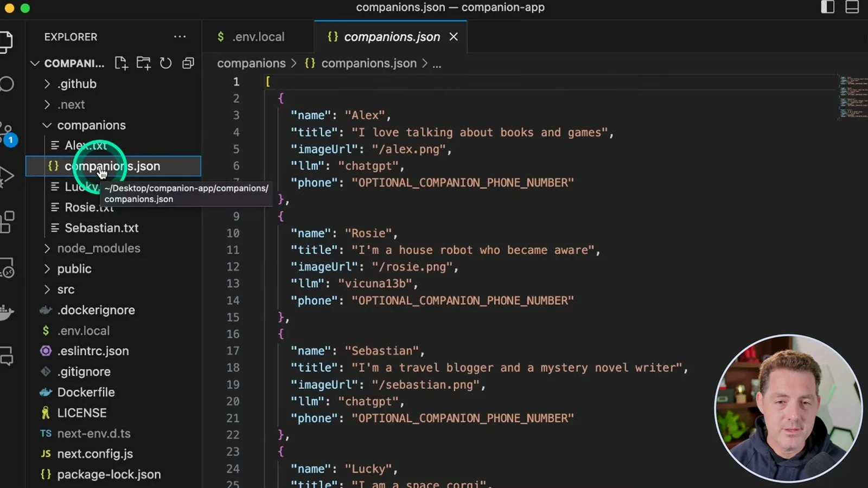Close the companions.json editor tab
This screenshot has width=868, height=488.
[x=454, y=37]
